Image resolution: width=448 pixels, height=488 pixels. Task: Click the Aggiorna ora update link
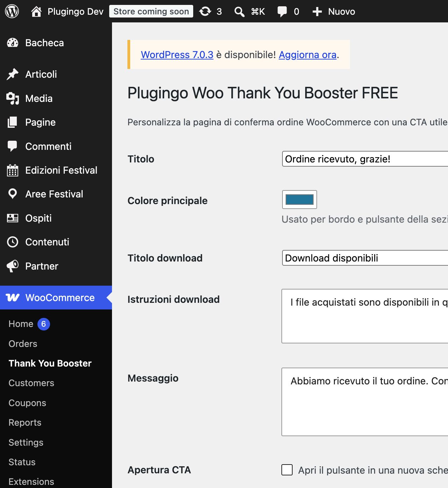point(308,55)
